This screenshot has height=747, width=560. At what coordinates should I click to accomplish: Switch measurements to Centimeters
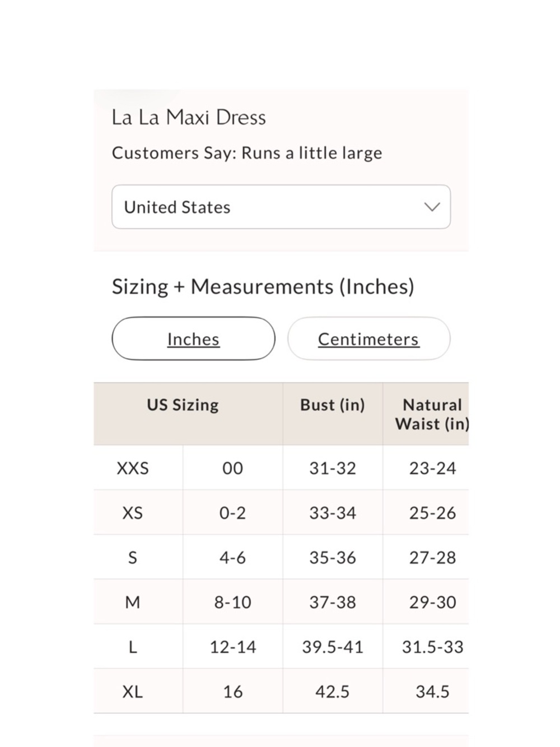point(368,339)
